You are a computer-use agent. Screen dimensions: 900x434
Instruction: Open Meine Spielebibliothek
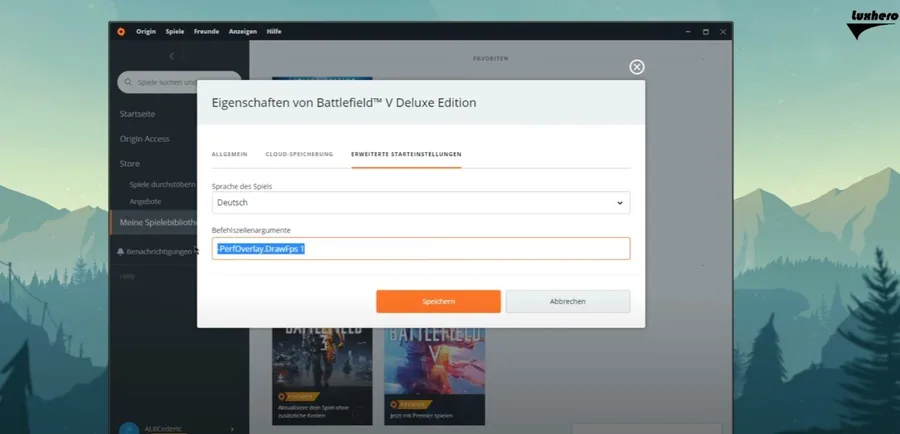click(x=153, y=222)
